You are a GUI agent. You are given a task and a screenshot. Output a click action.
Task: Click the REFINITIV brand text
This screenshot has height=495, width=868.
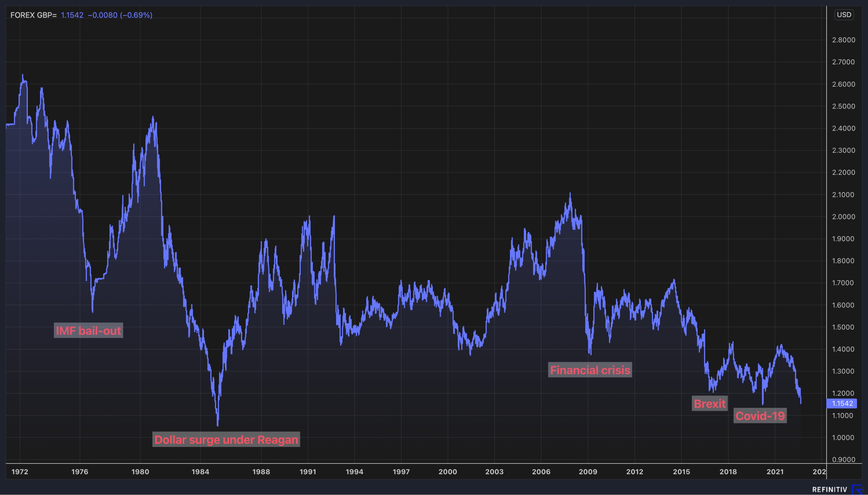coord(830,489)
